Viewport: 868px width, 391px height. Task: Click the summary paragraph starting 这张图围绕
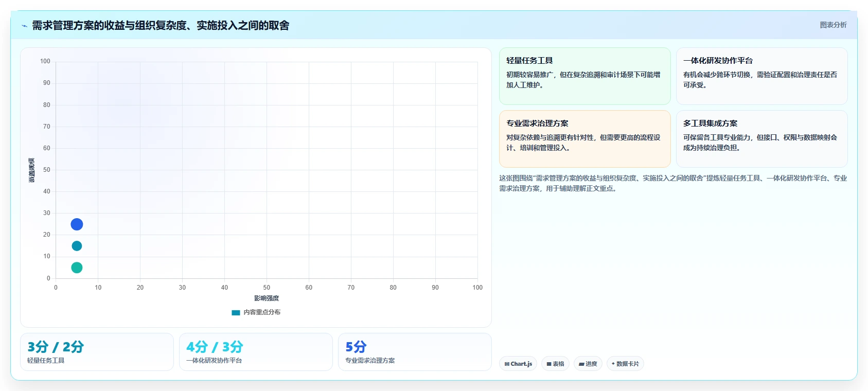673,183
